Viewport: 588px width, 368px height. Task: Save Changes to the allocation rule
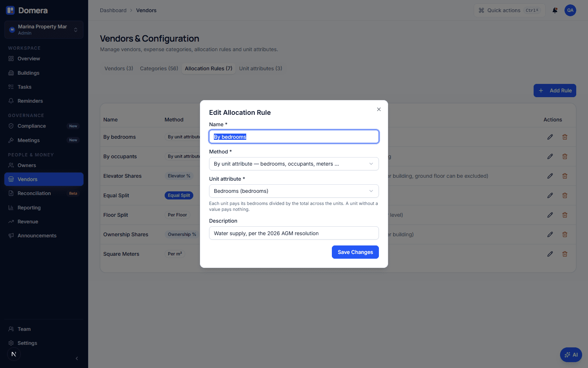(355, 252)
